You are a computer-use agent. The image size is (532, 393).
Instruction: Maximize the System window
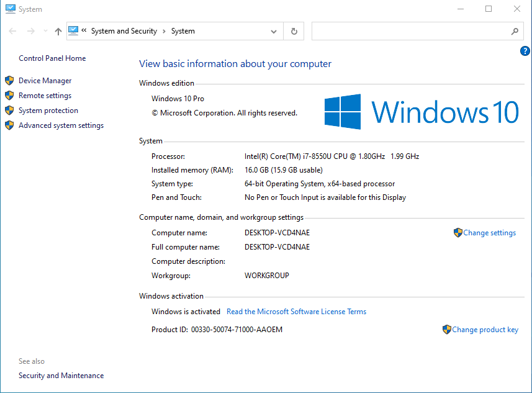pos(489,9)
